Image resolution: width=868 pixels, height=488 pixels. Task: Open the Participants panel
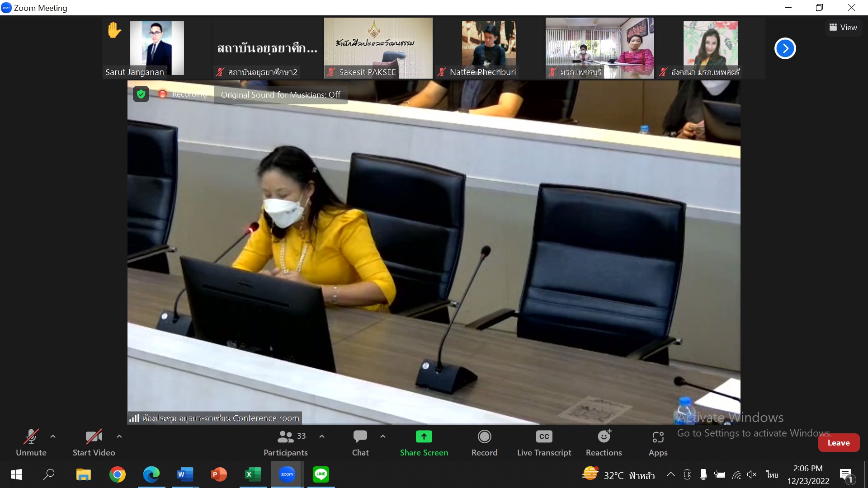tap(286, 443)
